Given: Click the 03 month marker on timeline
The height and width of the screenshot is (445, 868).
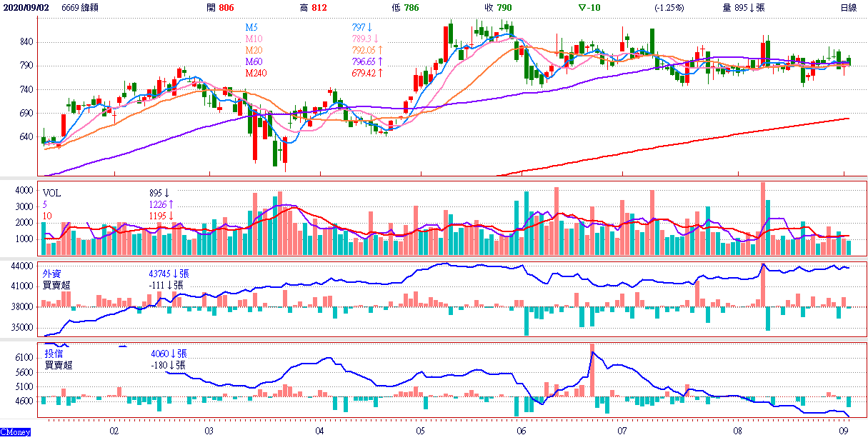Looking at the screenshot, I should [209, 431].
